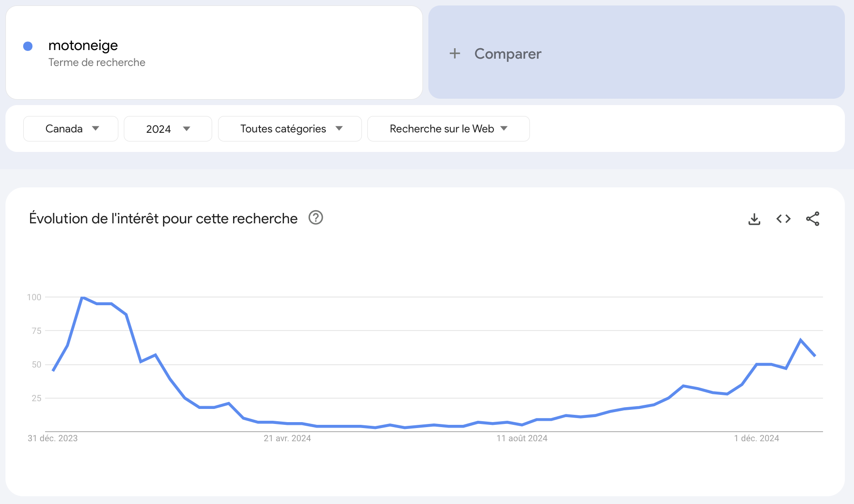This screenshot has width=854, height=504.
Task: Select the 1 déc. 2024 axis label
Action: pos(756,438)
